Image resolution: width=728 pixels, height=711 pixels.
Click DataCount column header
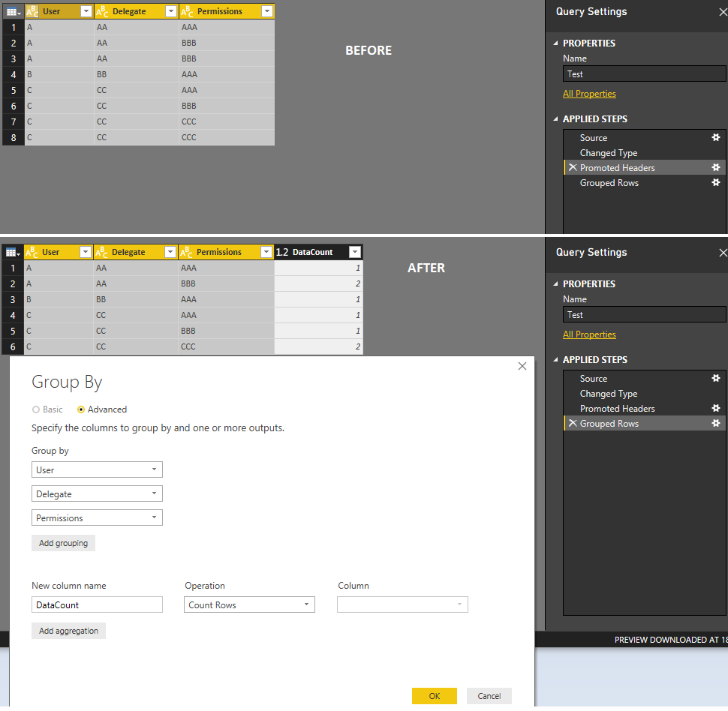312,252
